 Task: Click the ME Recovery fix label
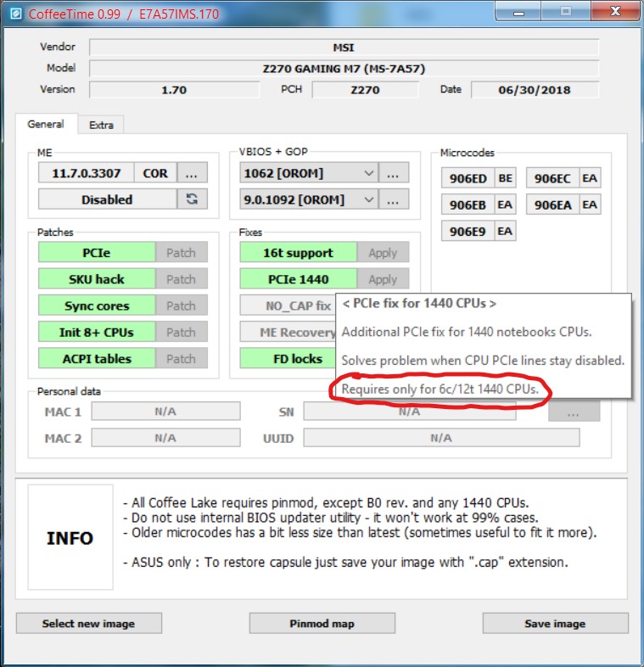288,332
